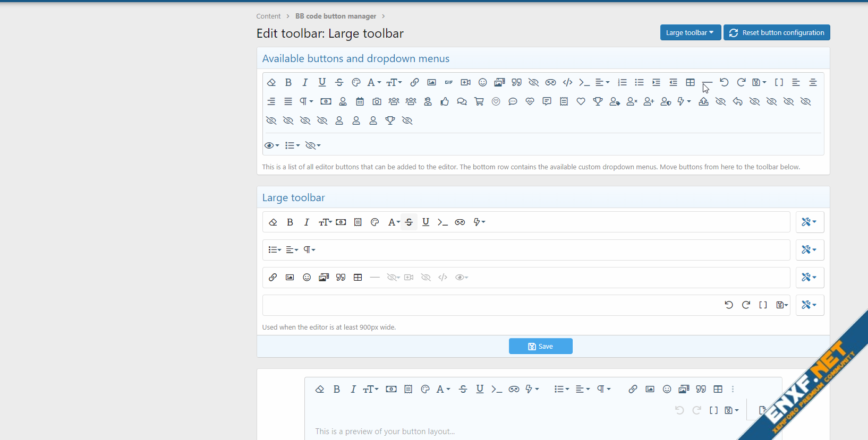Click the heart icon in available buttons

[581, 101]
